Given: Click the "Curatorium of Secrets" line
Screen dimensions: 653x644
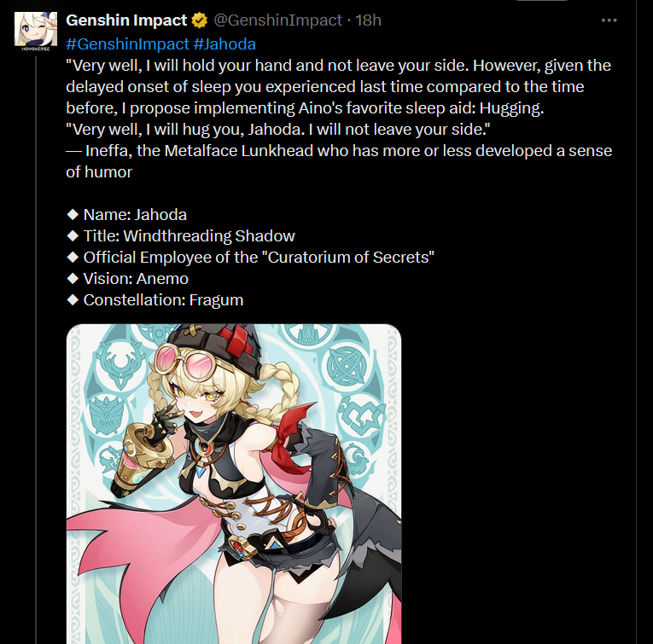Looking at the screenshot, I should 250,257.
